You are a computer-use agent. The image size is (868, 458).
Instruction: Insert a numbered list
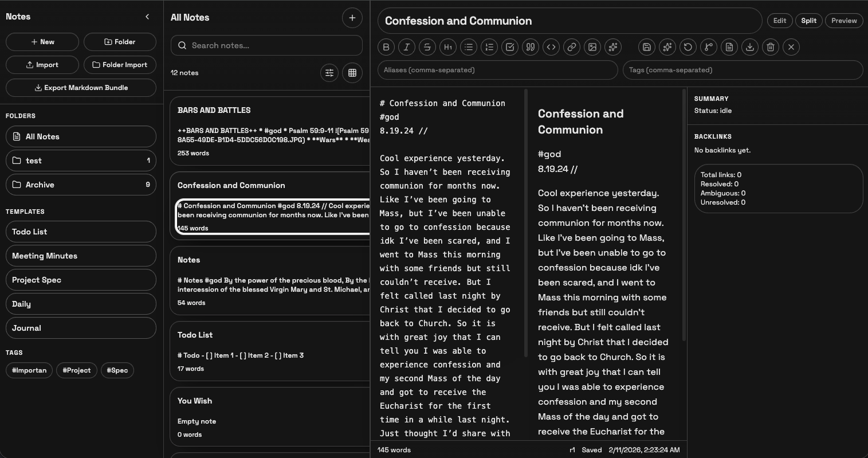click(489, 47)
